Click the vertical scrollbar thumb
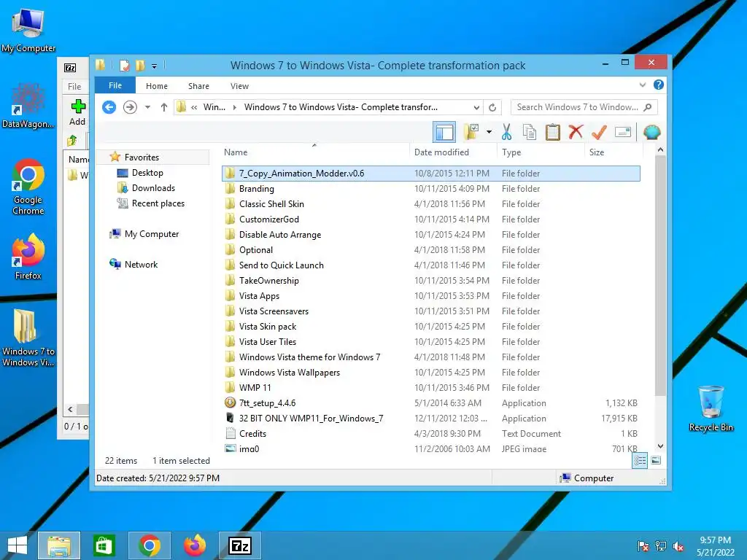 click(x=660, y=275)
